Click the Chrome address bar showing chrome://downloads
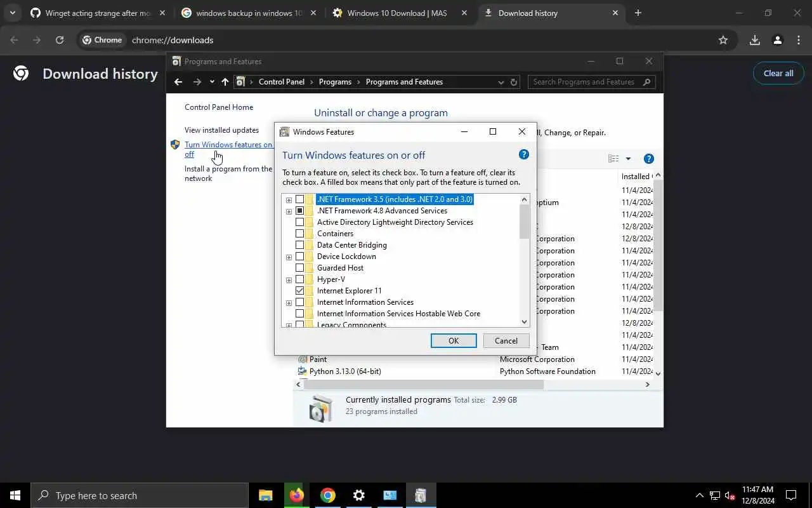812x508 pixels. [406, 40]
